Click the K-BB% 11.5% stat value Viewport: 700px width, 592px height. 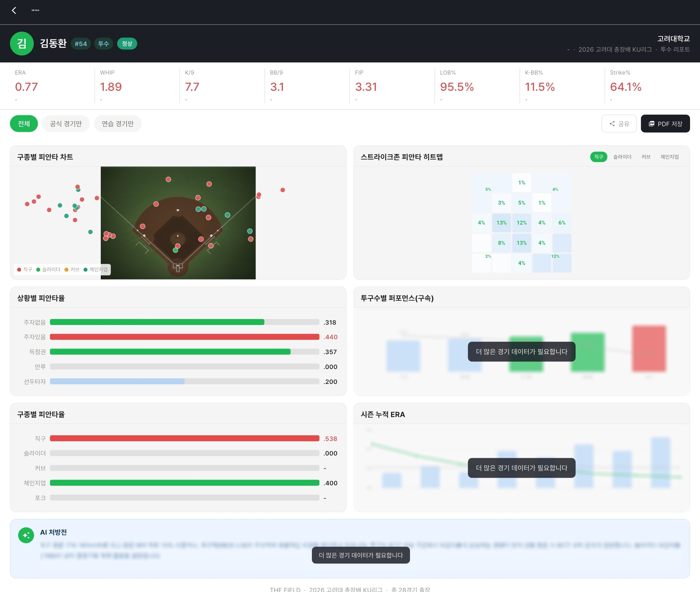click(x=540, y=87)
